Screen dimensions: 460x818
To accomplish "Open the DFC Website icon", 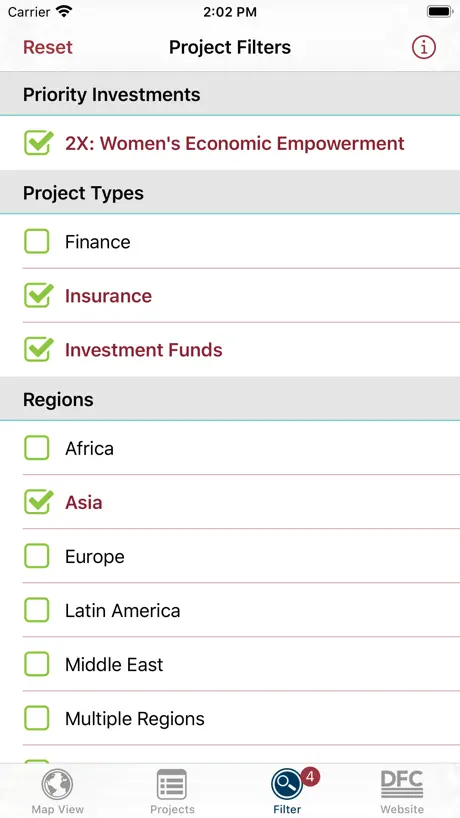I will coord(402,784).
